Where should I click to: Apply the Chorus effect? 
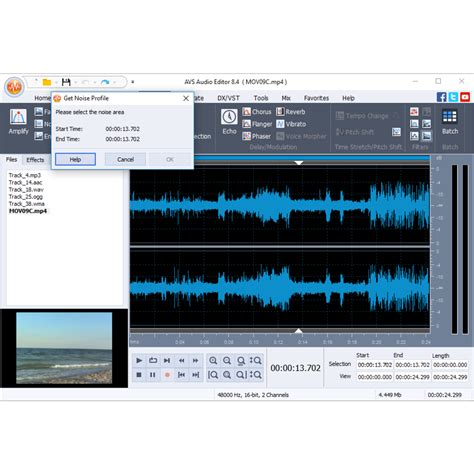[x=257, y=112]
